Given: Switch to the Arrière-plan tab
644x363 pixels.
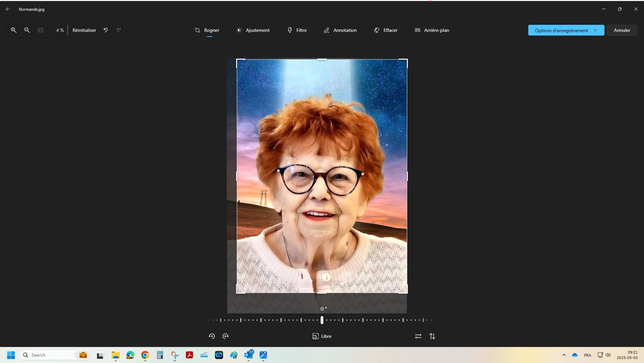Looking at the screenshot, I should click(x=432, y=30).
